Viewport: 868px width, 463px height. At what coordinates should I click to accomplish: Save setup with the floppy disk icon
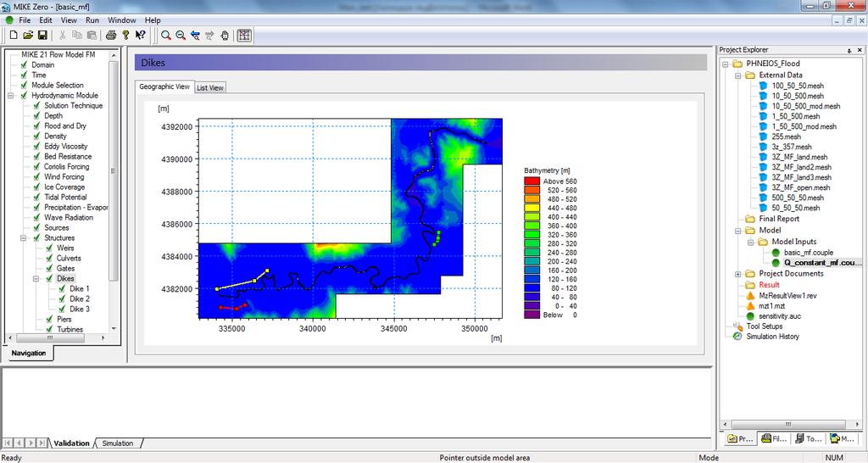pyautogui.click(x=42, y=35)
